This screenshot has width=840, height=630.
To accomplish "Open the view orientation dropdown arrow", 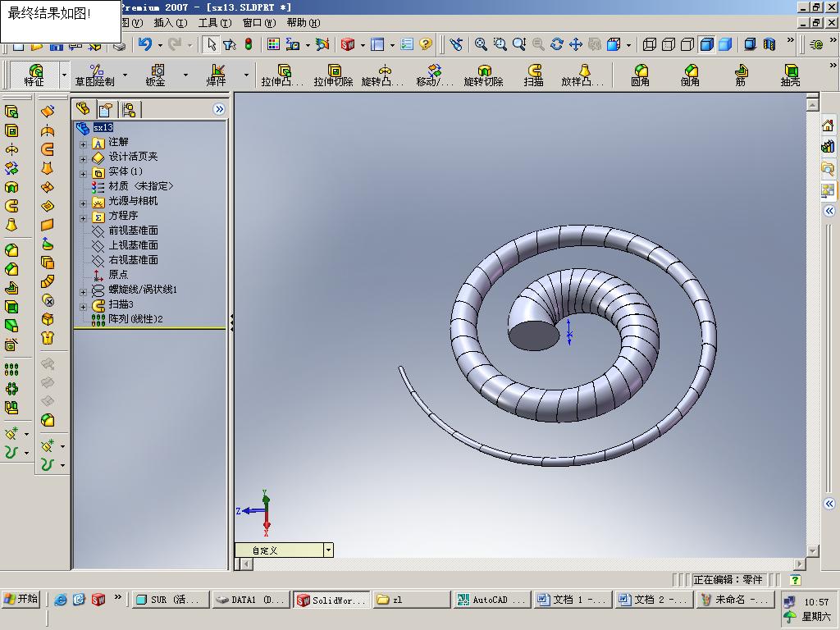I will (x=628, y=45).
